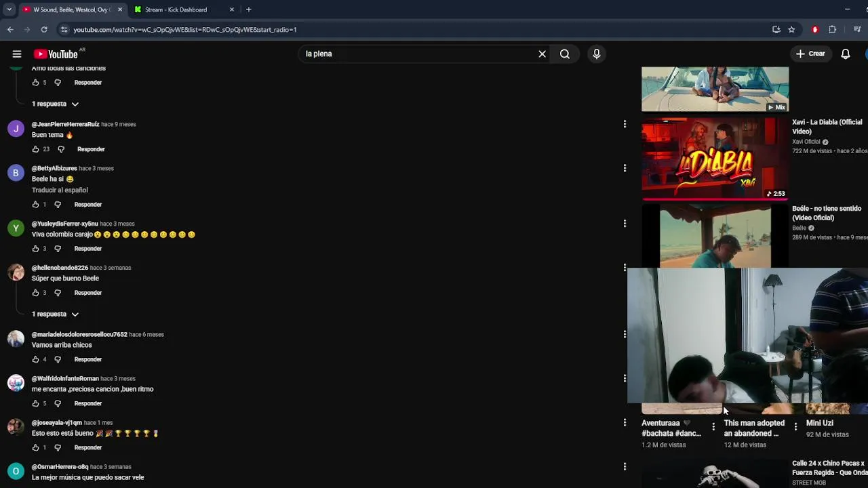Open the YouTube hamburger guide menu
This screenshot has width=868, height=488.
coord(17,54)
